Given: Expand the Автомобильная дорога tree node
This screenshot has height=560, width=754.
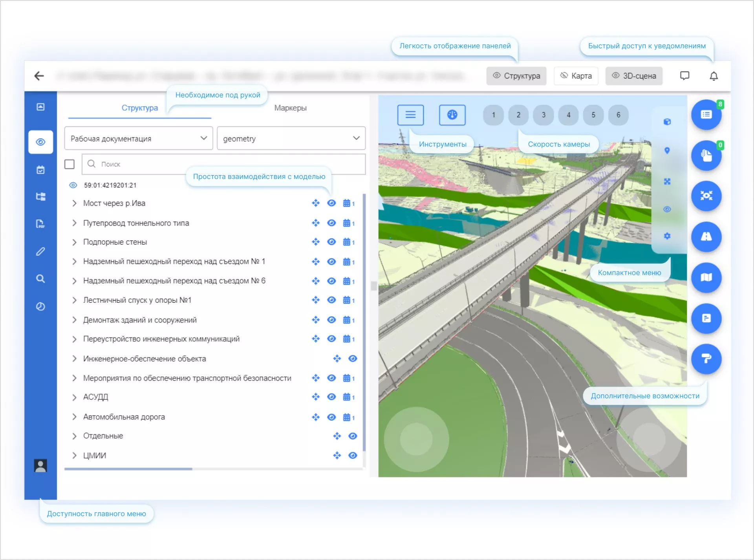Looking at the screenshot, I should point(74,417).
